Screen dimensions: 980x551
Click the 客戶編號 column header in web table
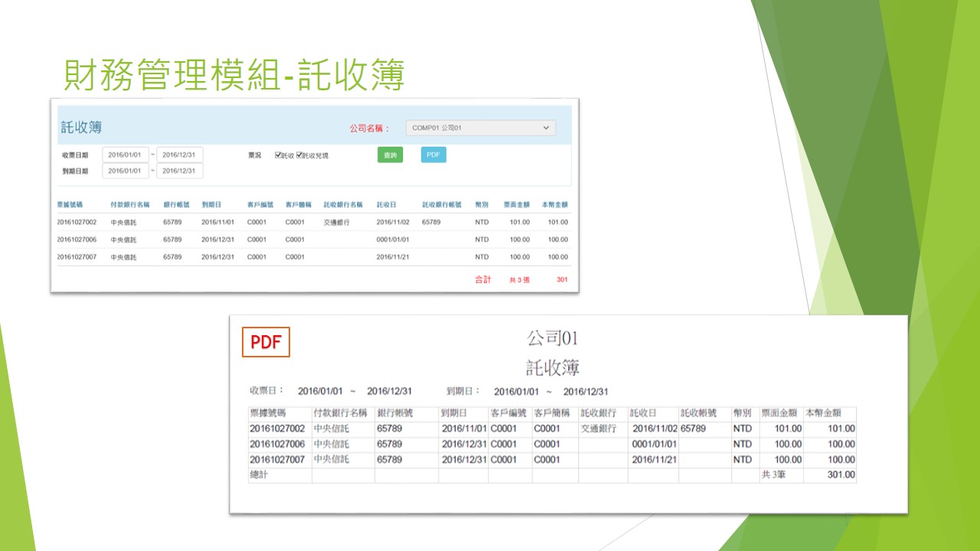[260, 205]
